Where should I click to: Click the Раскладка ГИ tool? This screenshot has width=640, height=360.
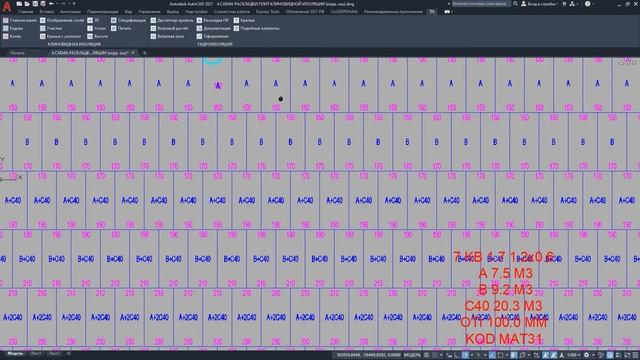coord(213,20)
